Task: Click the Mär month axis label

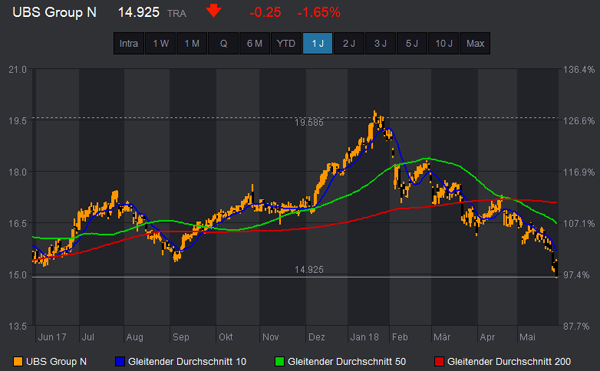Action: point(442,337)
